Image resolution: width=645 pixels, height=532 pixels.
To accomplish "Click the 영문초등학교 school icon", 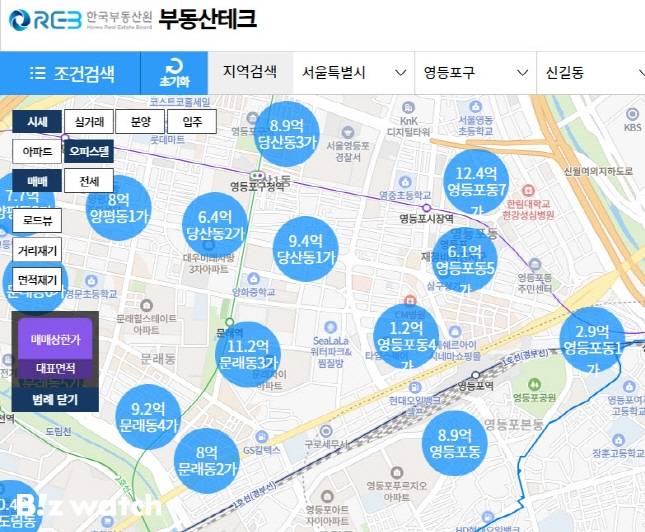I will pyautogui.click(x=91, y=281).
